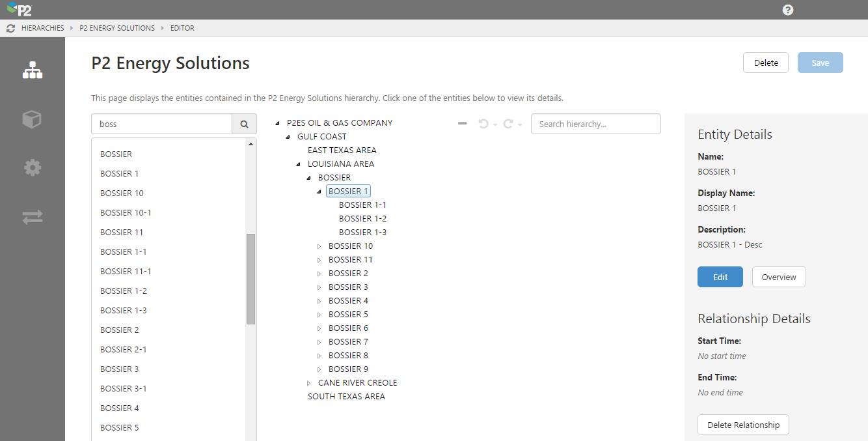
Task: Open the transfer arrows sidebar icon
Action: 33,217
